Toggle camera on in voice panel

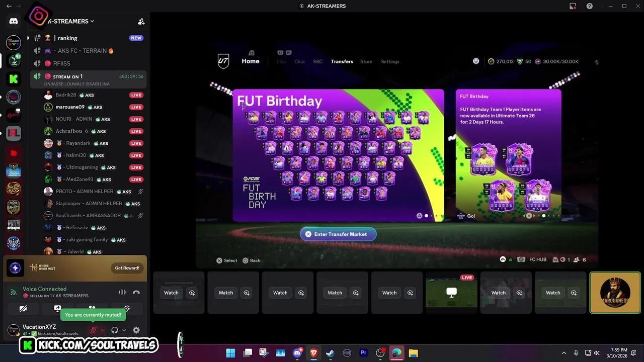tap(23, 309)
